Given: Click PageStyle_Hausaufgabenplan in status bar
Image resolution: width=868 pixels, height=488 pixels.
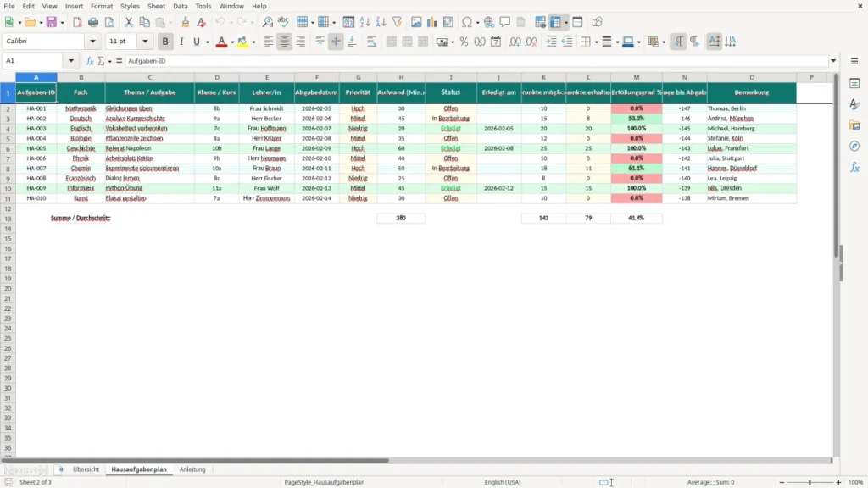Looking at the screenshot, I should (x=325, y=482).
